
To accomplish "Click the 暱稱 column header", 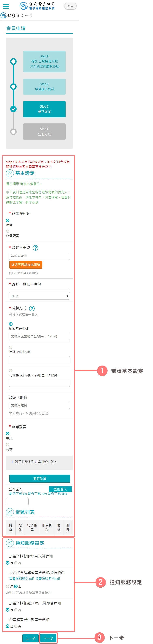I will point(11,527).
